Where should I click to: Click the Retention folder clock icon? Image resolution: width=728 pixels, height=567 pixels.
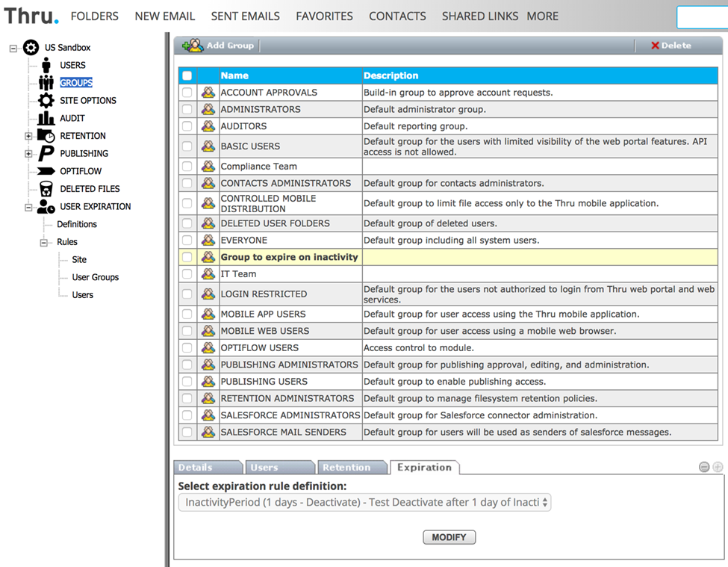pos(46,136)
